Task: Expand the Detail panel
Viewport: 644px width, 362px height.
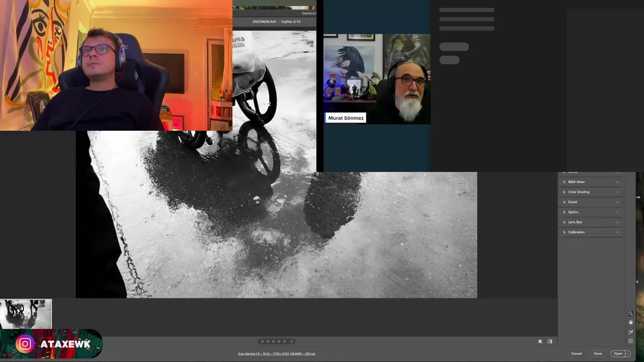Action: pos(564,202)
